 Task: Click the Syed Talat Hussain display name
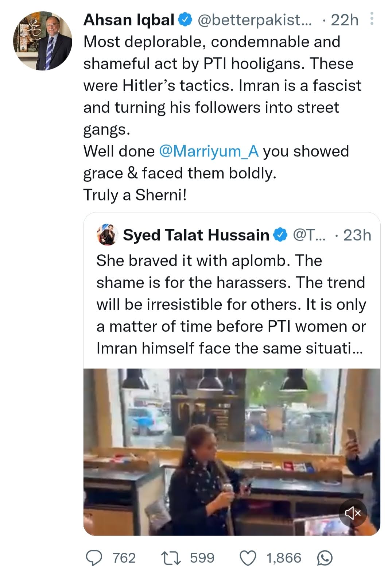(x=196, y=235)
